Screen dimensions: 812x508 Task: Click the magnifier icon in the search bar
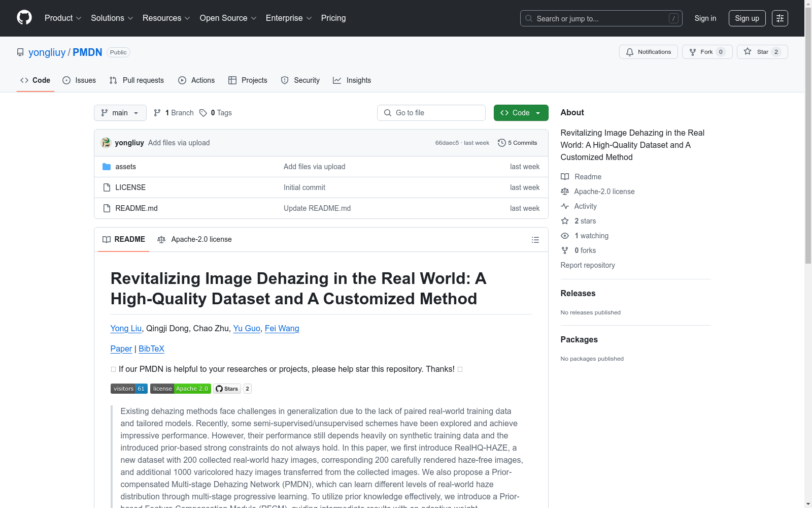click(529, 18)
